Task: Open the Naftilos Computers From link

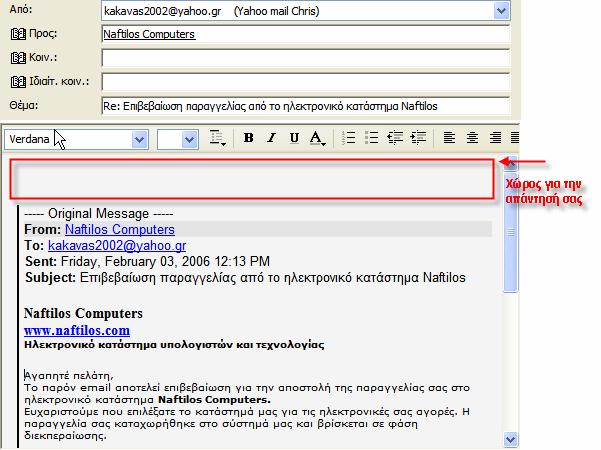Action: (120, 230)
